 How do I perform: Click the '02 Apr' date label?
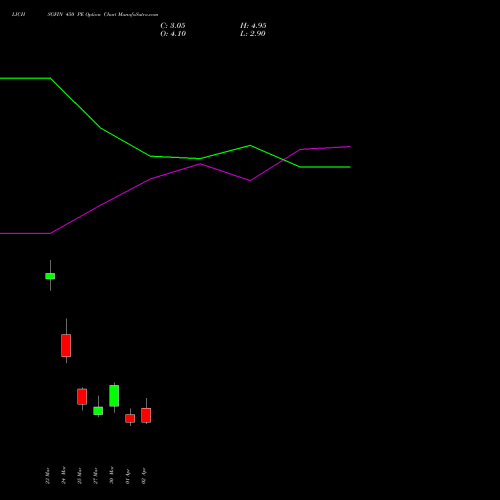144,476
